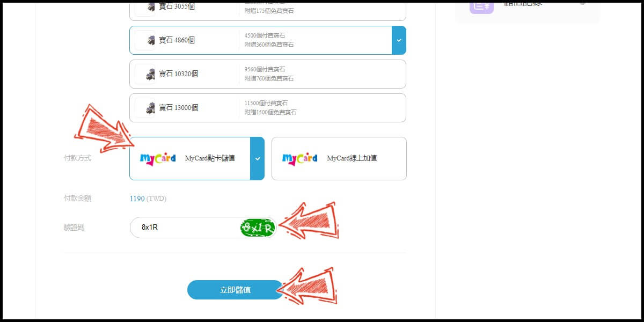Select the 寶石 4860個 gem package
644x322 pixels.
[x=267, y=40]
